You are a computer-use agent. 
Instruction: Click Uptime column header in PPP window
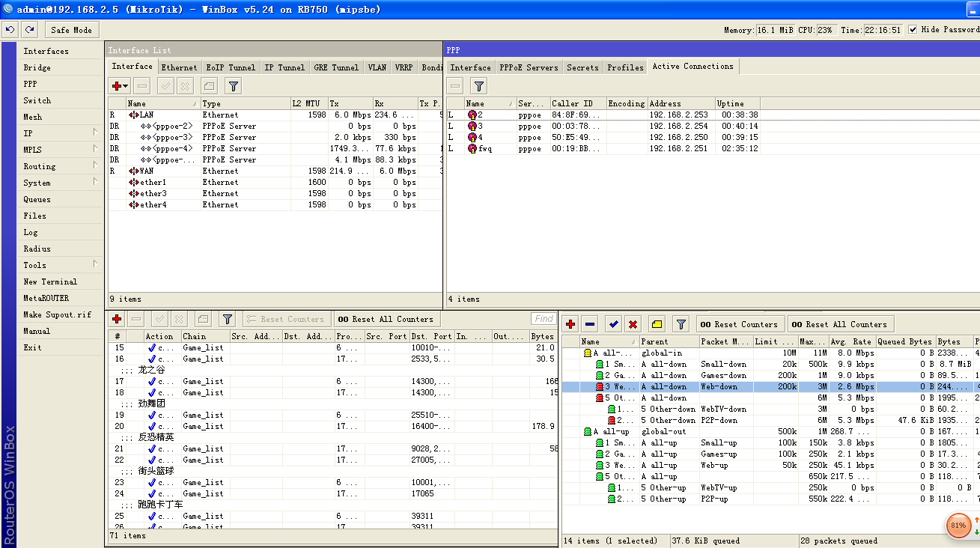pyautogui.click(x=737, y=103)
